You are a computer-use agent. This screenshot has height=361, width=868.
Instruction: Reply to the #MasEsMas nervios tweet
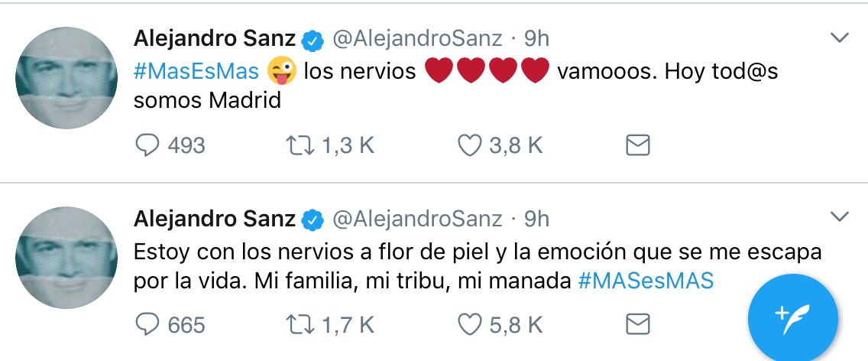point(146,145)
